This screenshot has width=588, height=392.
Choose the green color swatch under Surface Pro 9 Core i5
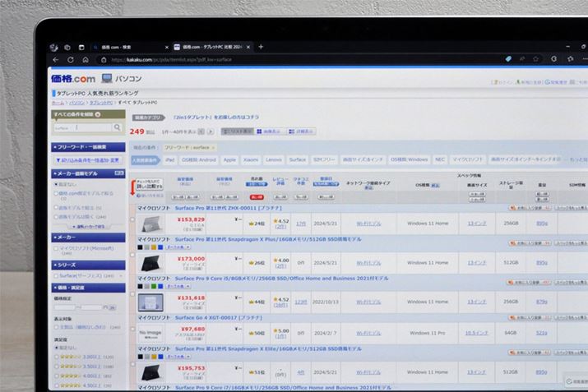154,286
